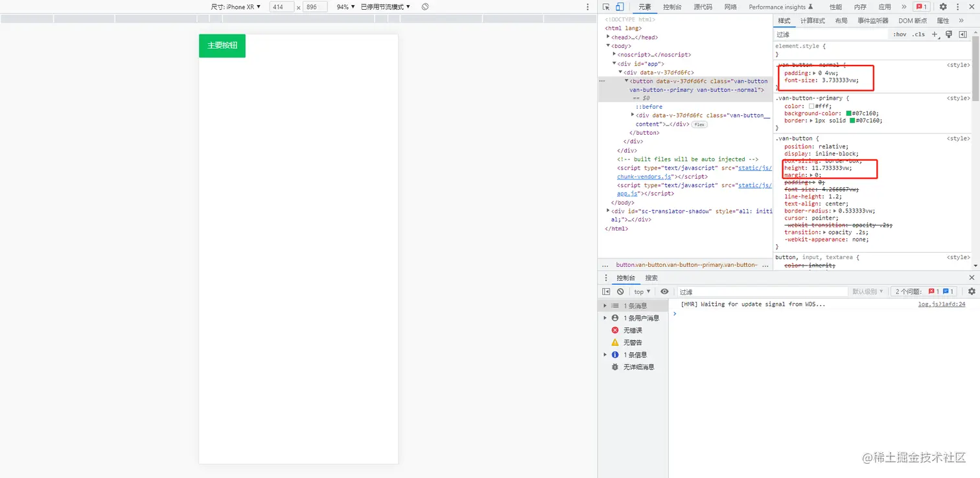The width and height of the screenshot is (980, 478).
Task: Toggle element state with :hov
Action: 901,34
